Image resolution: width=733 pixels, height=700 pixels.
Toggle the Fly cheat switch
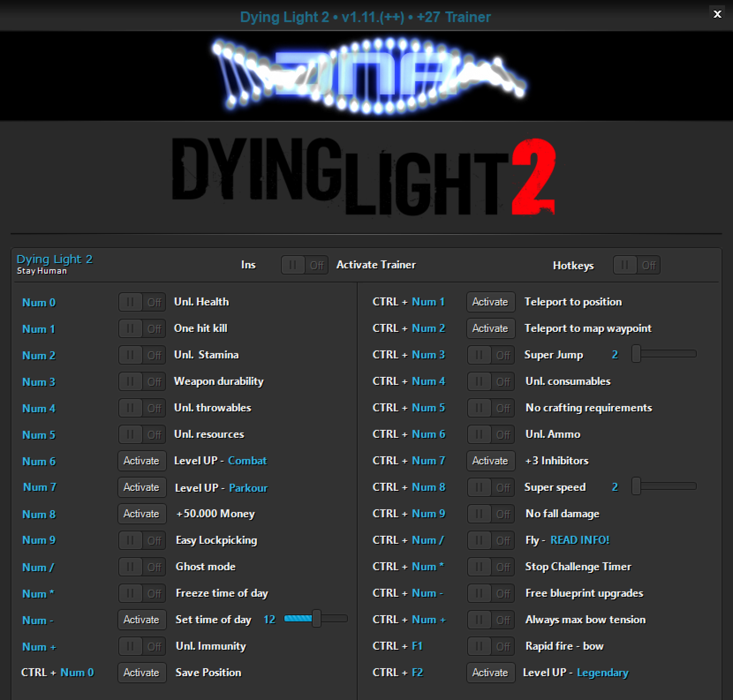coord(491,540)
